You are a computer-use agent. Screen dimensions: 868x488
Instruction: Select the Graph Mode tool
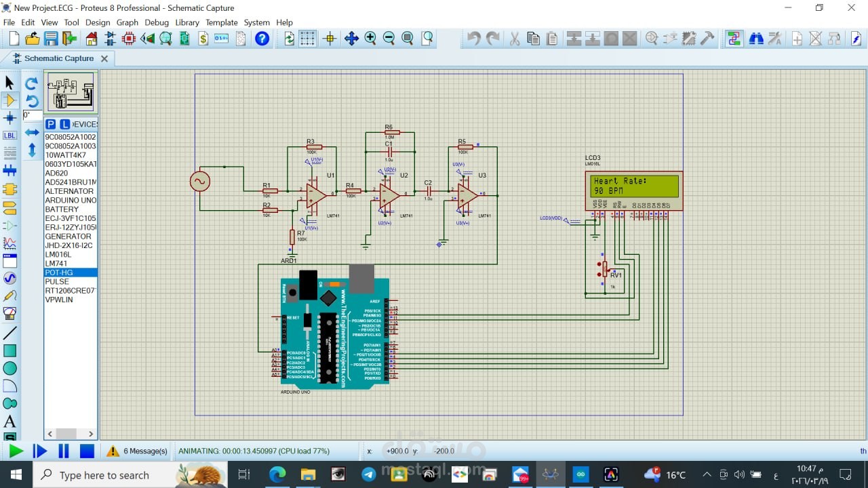pos(9,243)
